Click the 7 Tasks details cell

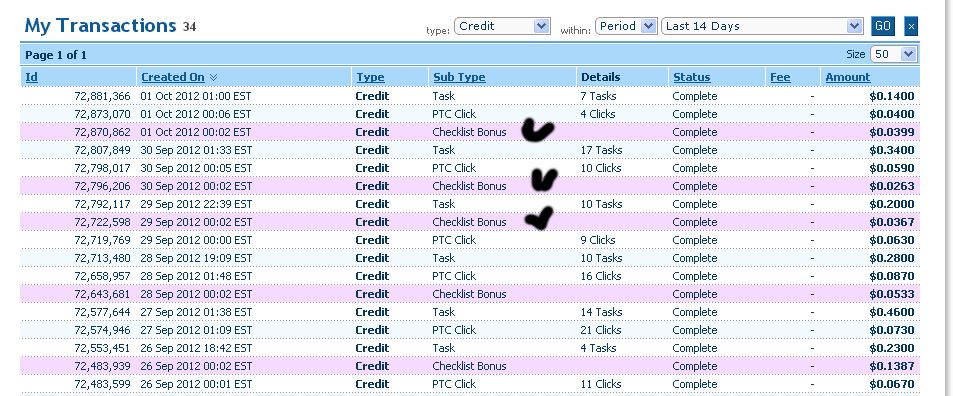pyautogui.click(x=598, y=96)
